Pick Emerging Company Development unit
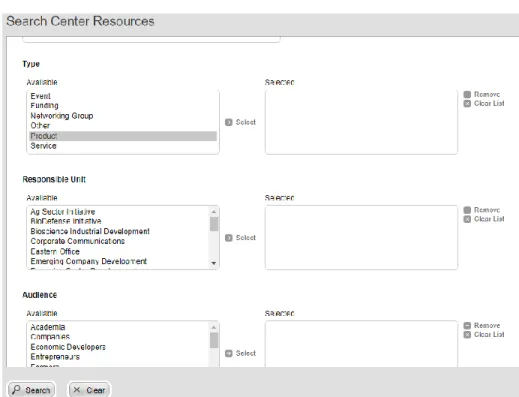This screenshot has height=397, width=519. (119, 261)
